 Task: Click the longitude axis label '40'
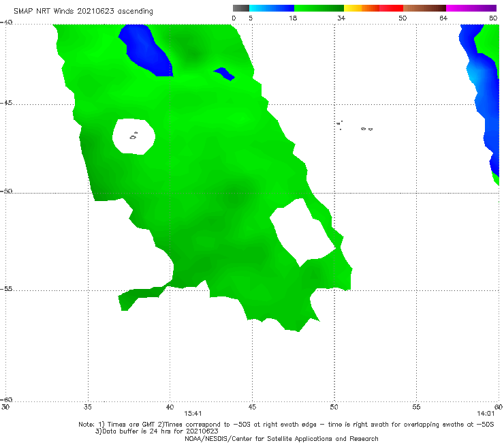point(170,407)
